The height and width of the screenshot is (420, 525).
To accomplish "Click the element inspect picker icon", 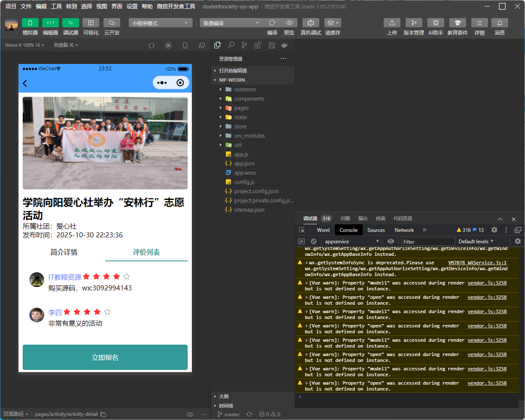I will (302, 230).
